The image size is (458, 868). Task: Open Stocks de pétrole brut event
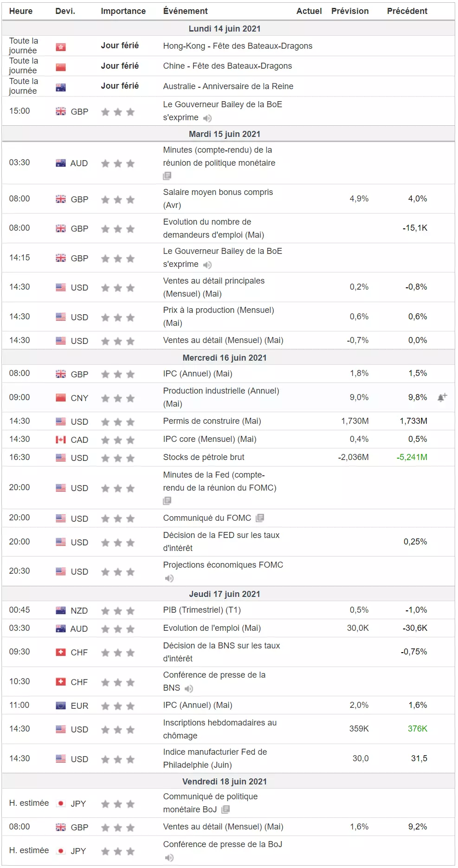coord(204,457)
